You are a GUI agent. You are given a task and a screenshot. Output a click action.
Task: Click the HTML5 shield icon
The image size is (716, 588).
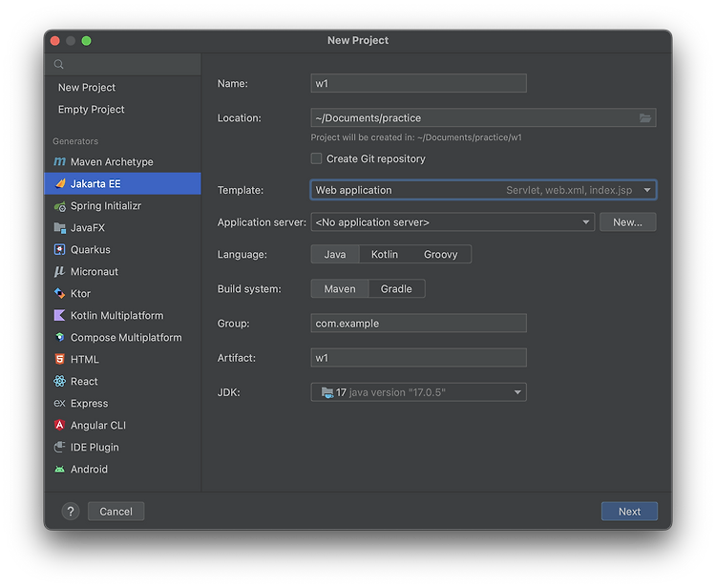(60, 359)
